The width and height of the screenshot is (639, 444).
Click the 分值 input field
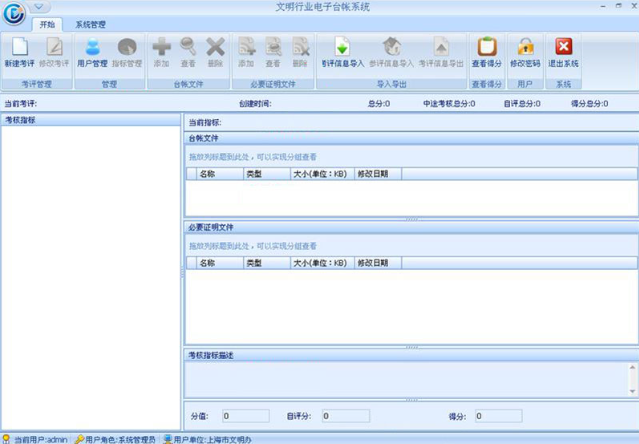244,416
